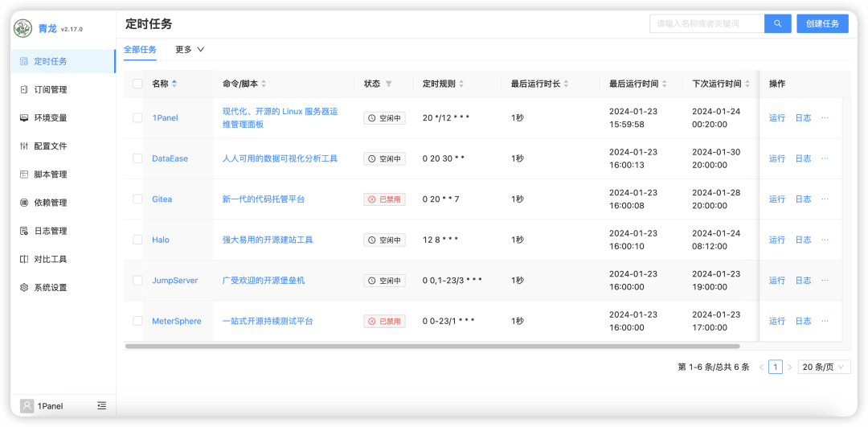The width and height of the screenshot is (868, 427).
Task: Expand the 更多 views dropdown
Action: coord(190,49)
